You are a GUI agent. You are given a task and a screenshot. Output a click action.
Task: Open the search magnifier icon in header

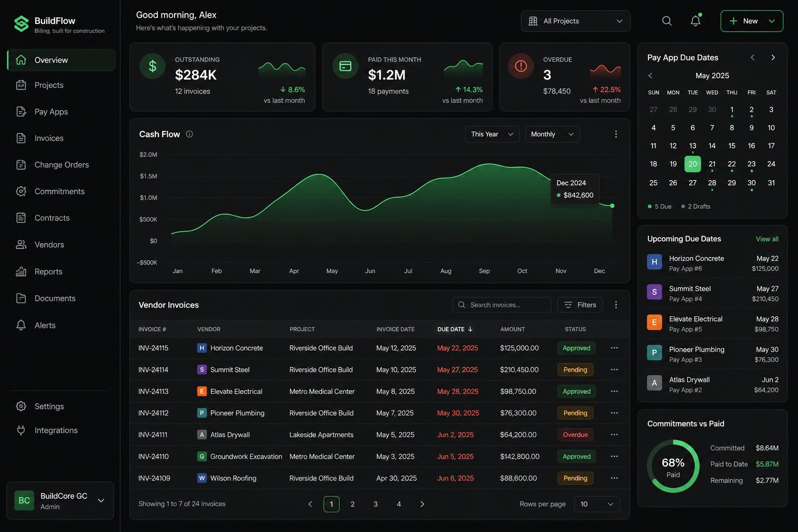pyautogui.click(x=667, y=21)
